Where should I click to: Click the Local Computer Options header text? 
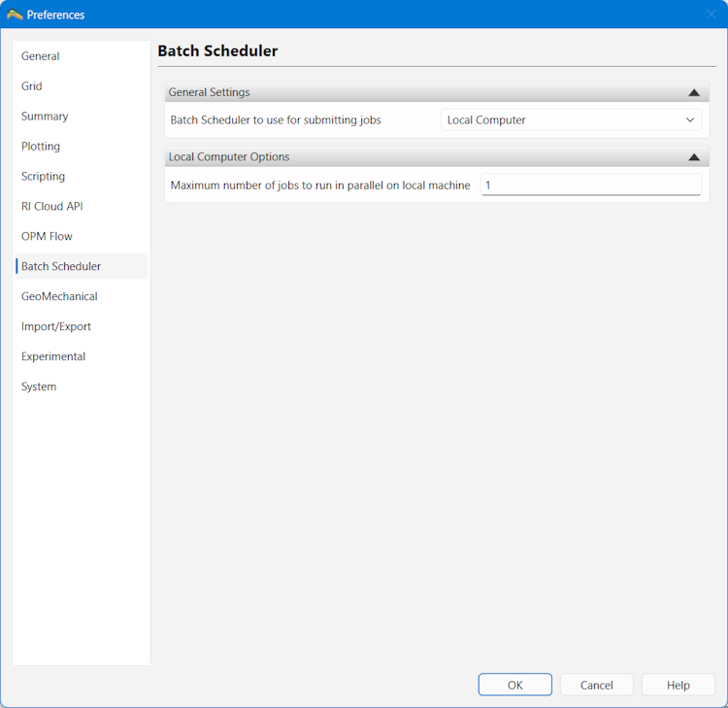(x=229, y=156)
